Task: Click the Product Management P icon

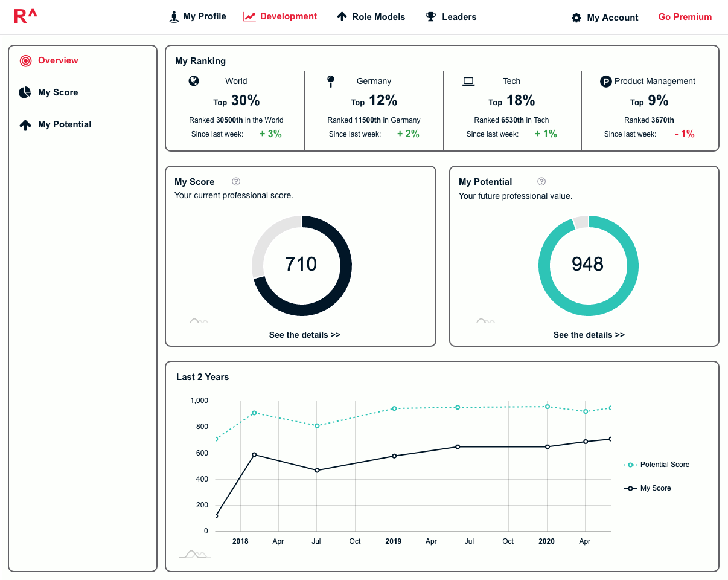Action: [606, 81]
